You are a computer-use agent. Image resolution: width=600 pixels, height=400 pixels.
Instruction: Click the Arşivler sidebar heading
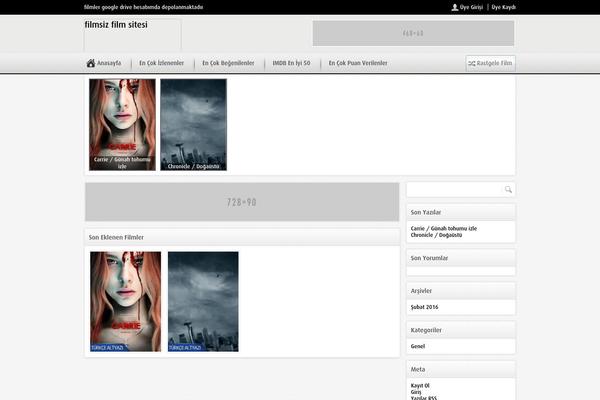421,291
